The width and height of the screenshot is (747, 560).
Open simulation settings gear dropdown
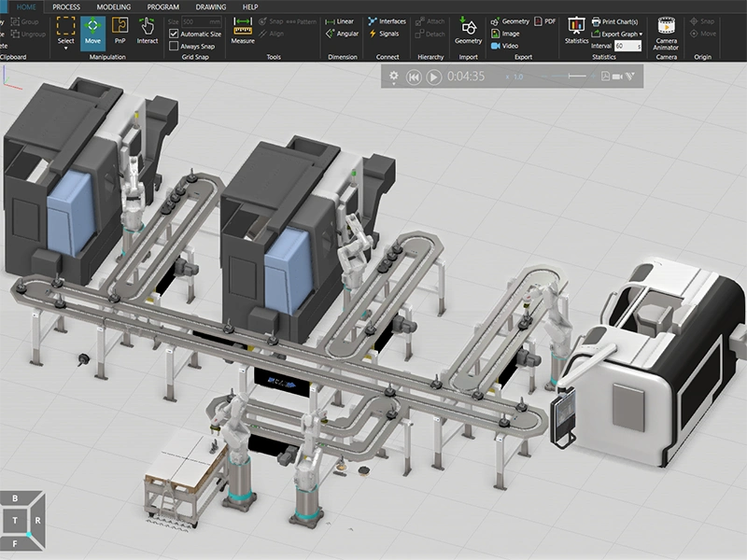tap(395, 77)
